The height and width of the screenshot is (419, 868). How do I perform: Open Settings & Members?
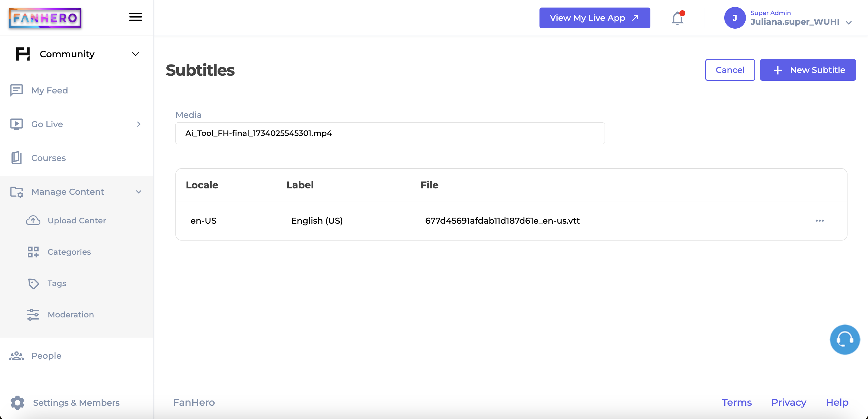click(x=77, y=402)
